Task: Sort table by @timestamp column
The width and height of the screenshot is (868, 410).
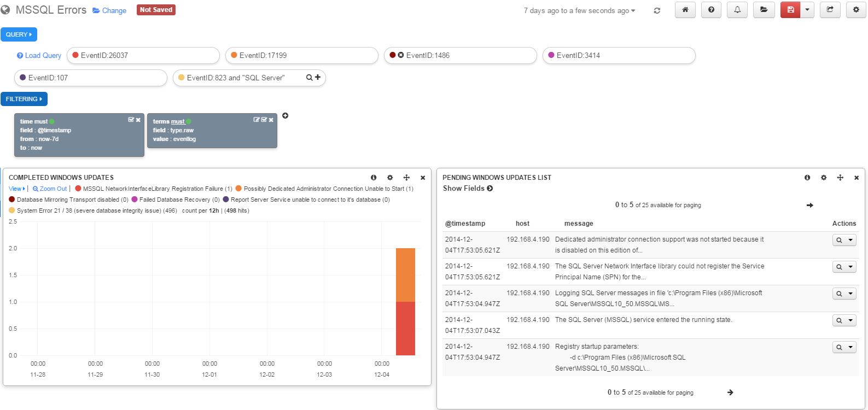Action: point(465,223)
